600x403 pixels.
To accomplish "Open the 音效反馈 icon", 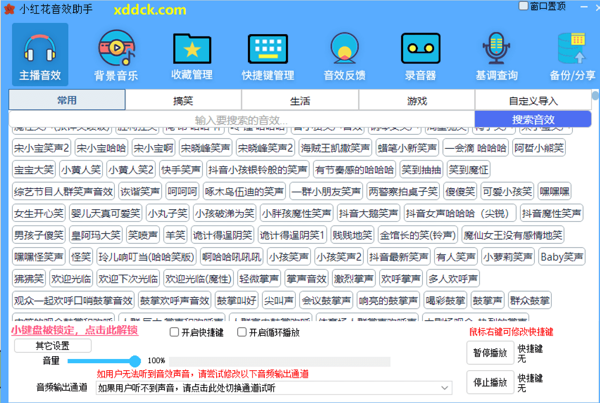I will tap(343, 52).
